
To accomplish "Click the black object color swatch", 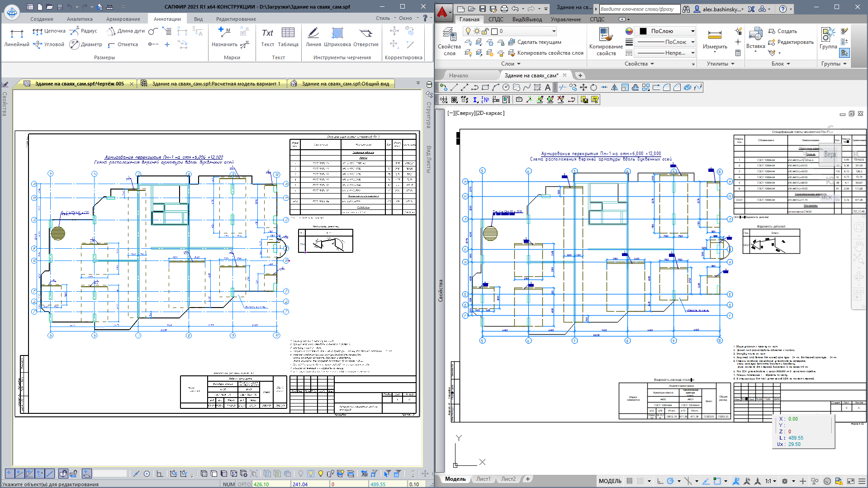I will pos(643,31).
